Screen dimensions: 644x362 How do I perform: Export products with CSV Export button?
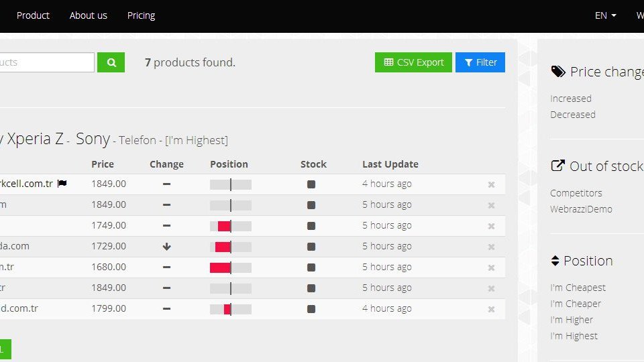pos(414,62)
